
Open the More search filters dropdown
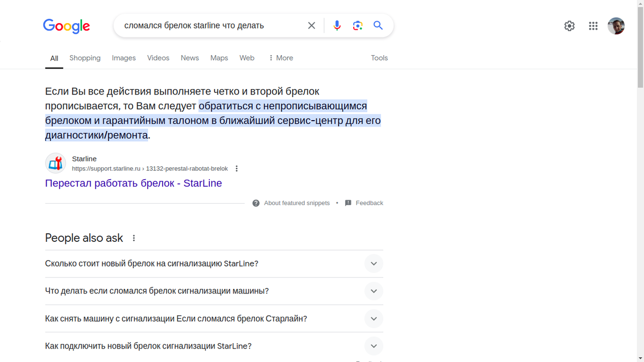point(281,58)
